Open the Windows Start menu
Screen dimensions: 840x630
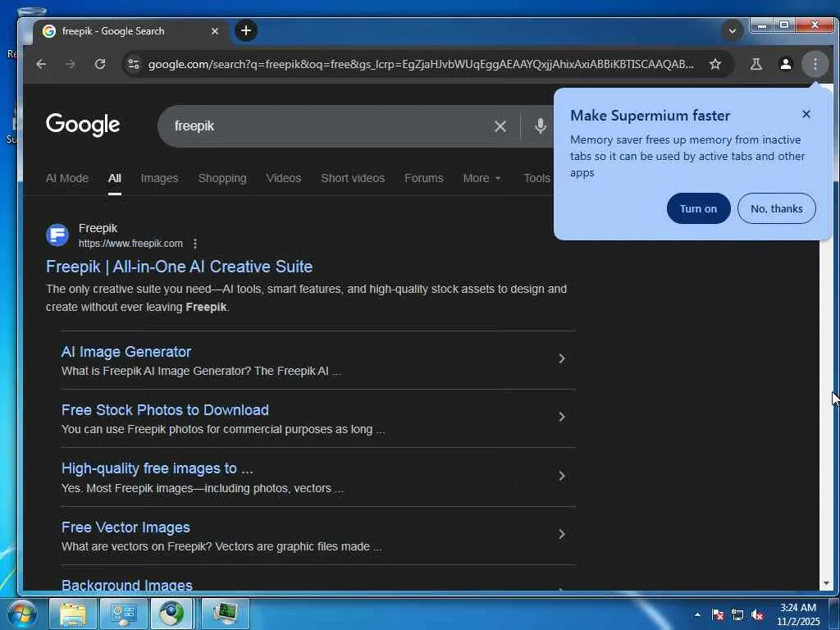(21, 614)
